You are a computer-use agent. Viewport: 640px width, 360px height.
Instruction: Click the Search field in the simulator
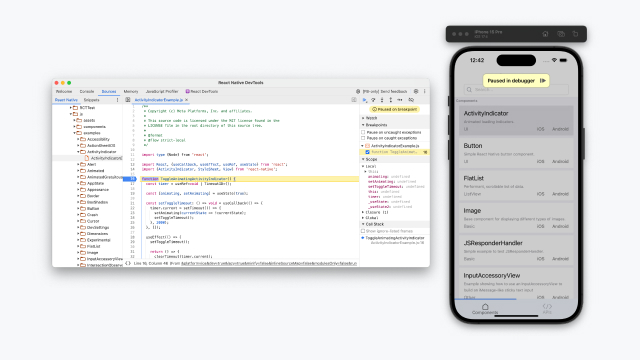pos(516,89)
